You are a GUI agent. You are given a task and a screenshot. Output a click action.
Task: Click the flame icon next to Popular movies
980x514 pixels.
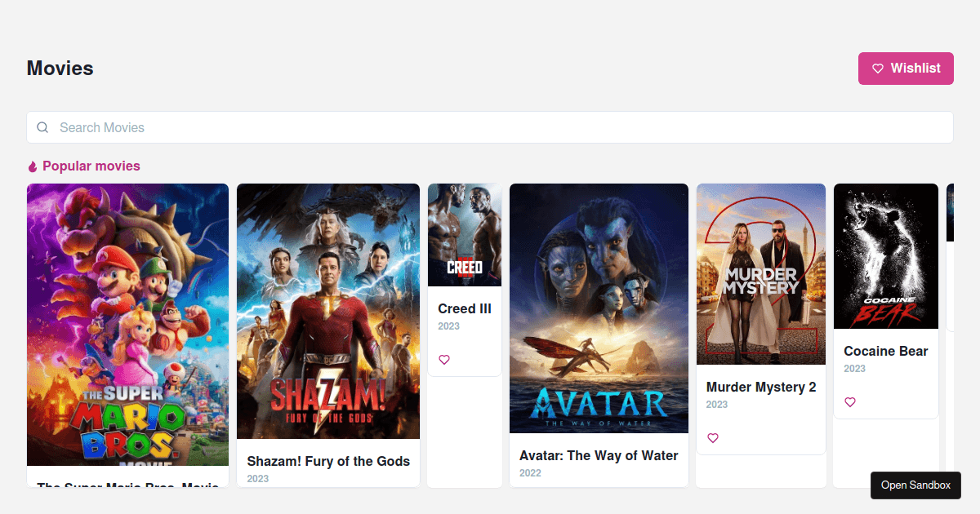click(x=32, y=166)
